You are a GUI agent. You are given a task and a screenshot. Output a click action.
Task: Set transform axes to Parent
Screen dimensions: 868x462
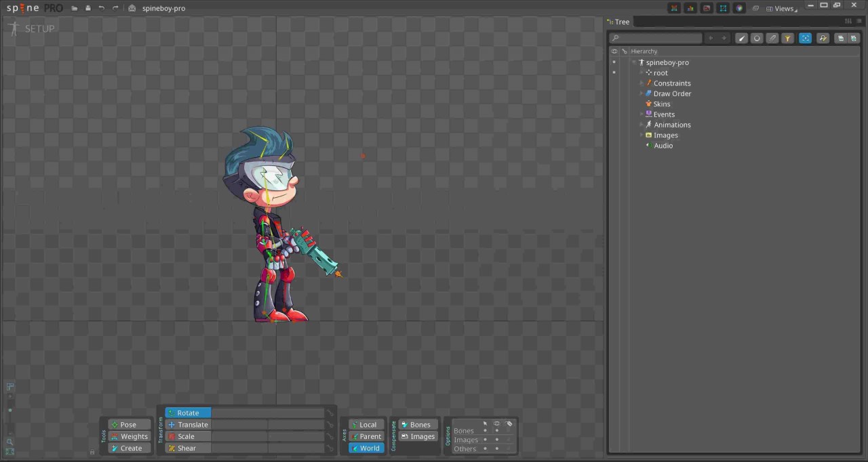(x=370, y=436)
